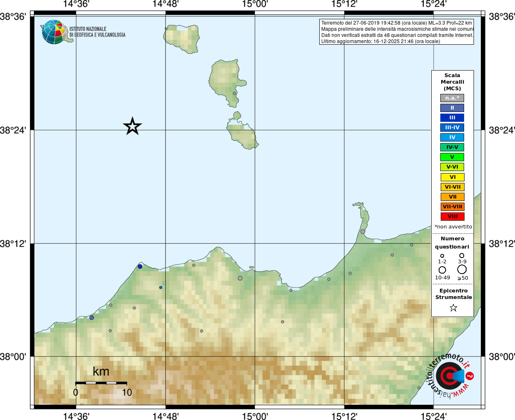Select the yellow VI intensity swatch
This screenshot has height=420, width=515.
pos(453,177)
